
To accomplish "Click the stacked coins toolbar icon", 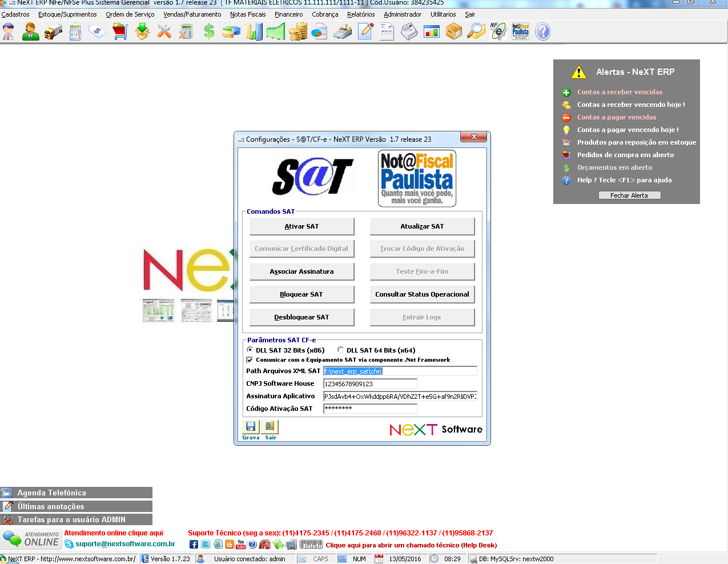I will coord(297,31).
